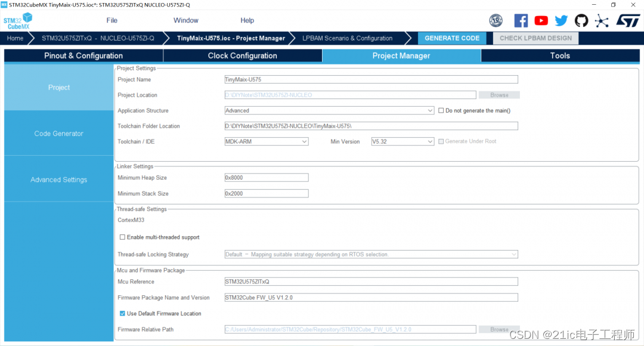Enable multi-threaded support checkbox
The image size is (644, 346).
[122, 237]
